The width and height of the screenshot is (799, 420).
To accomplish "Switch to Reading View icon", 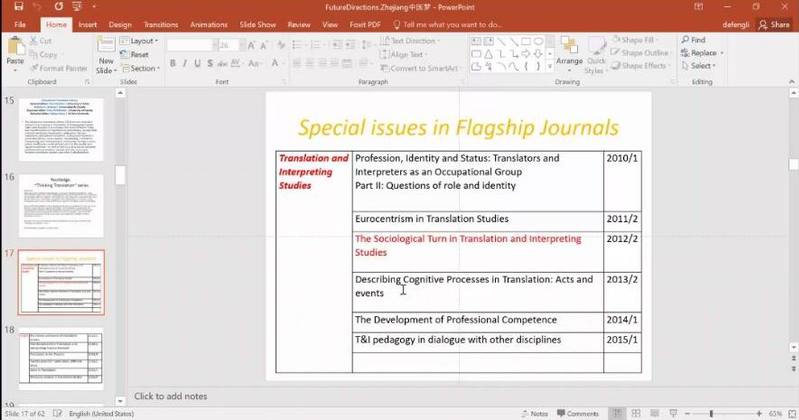I will 655,413.
